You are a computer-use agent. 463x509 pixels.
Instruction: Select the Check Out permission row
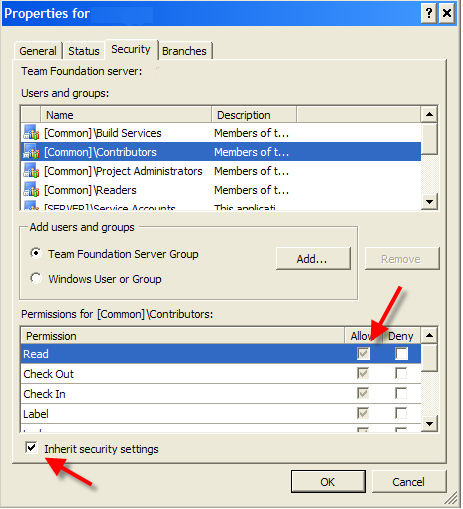pos(221,374)
